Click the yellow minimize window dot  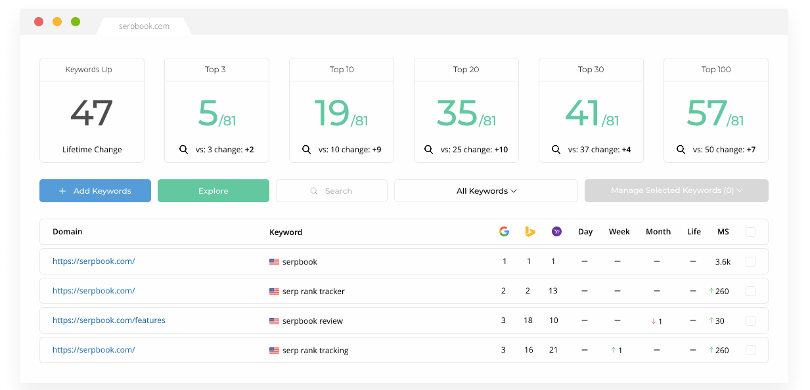point(57,22)
